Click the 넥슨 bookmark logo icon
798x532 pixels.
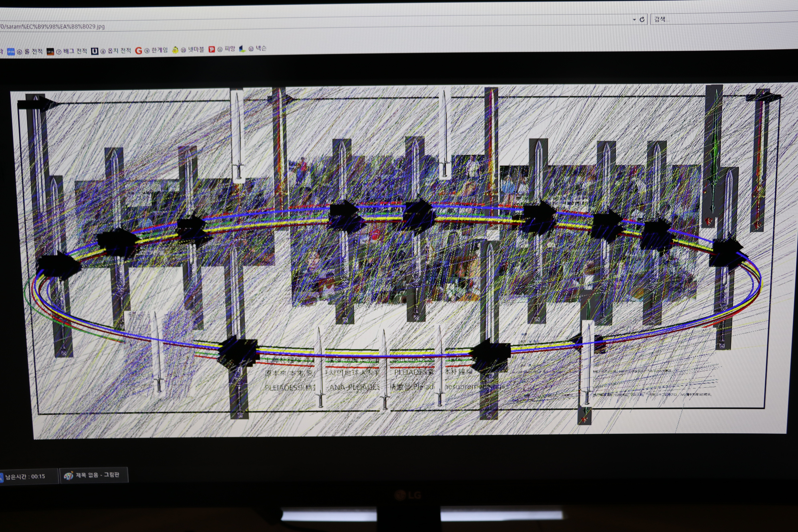[242, 49]
